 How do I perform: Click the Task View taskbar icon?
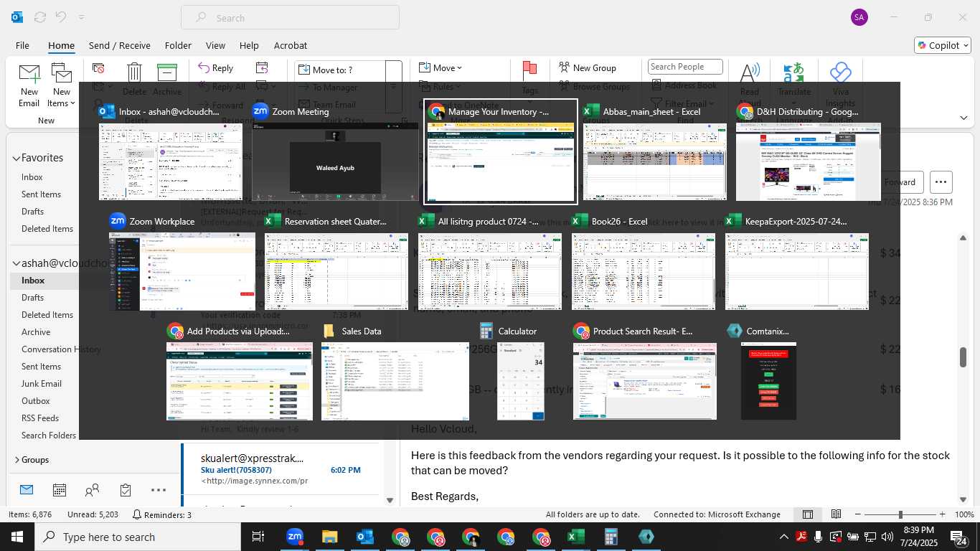259,537
